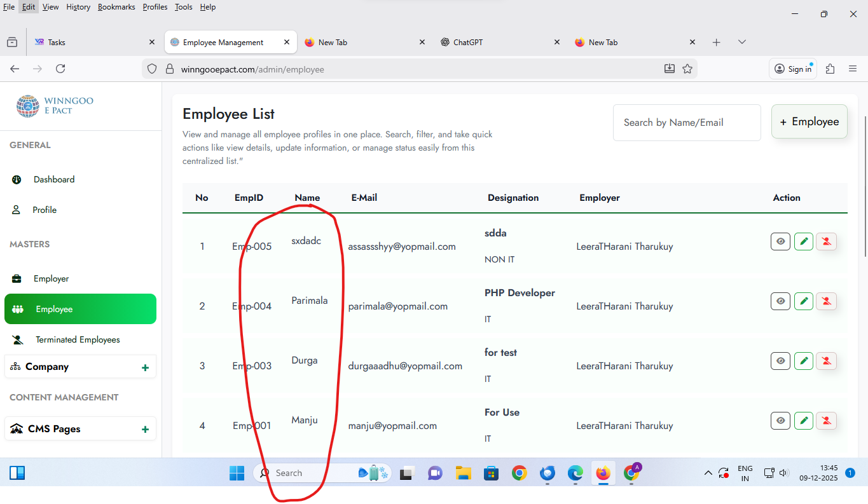Image resolution: width=868 pixels, height=504 pixels.
Task: Open the Firefox extensions puzzle icon
Action: (x=830, y=69)
